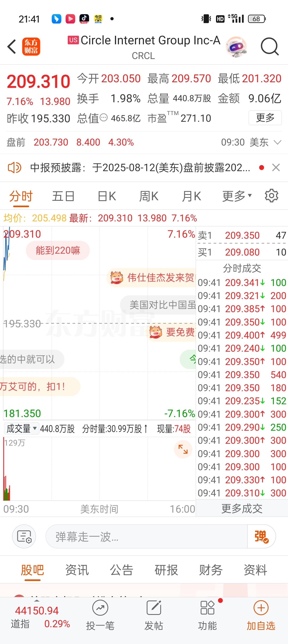Tap the 129万 volume bar chart
The image size is (288, 644).
pyautogui.click(x=99, y=469)
